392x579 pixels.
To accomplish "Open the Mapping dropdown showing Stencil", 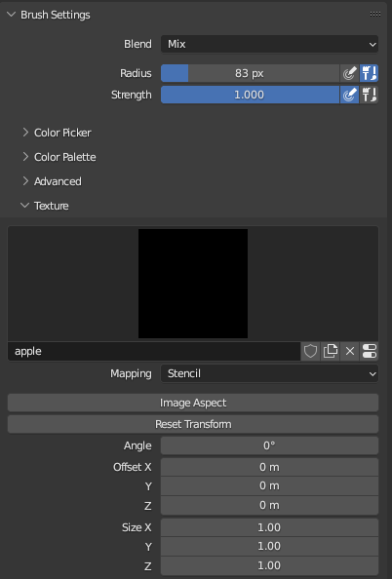I will click(269, 373).
